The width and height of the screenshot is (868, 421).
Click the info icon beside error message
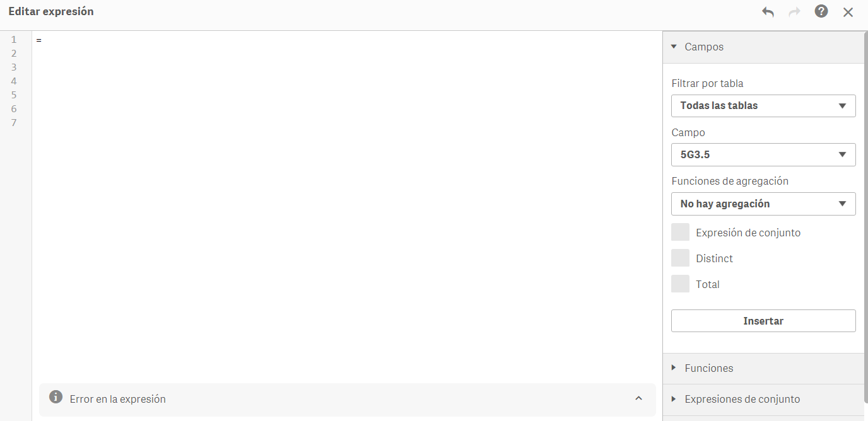pyautogui.click(x=56, y=397)
